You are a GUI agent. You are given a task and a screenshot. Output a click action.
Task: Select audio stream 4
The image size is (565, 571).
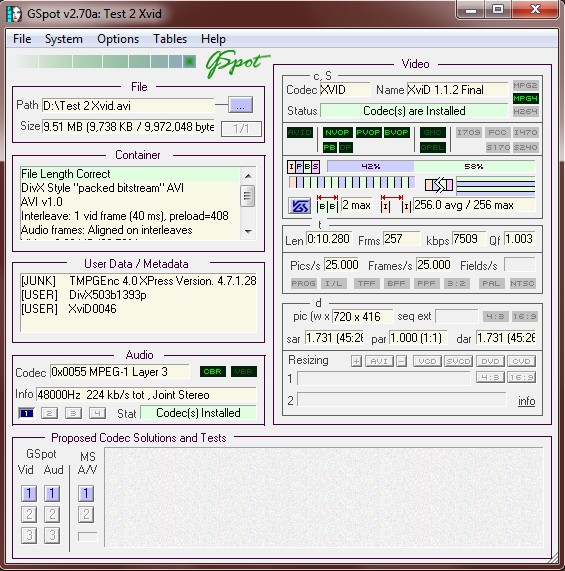98,413
